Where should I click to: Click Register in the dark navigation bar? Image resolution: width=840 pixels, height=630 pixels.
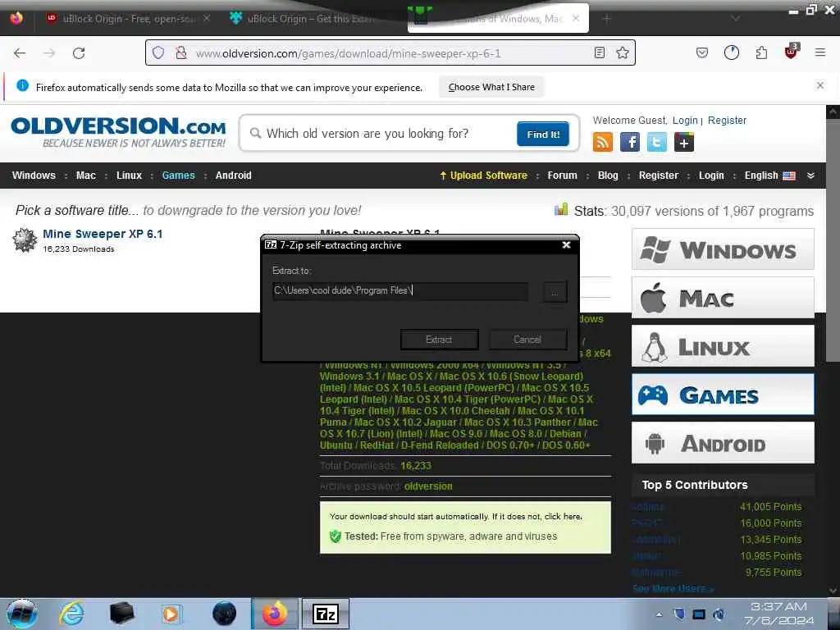[659, 176]
